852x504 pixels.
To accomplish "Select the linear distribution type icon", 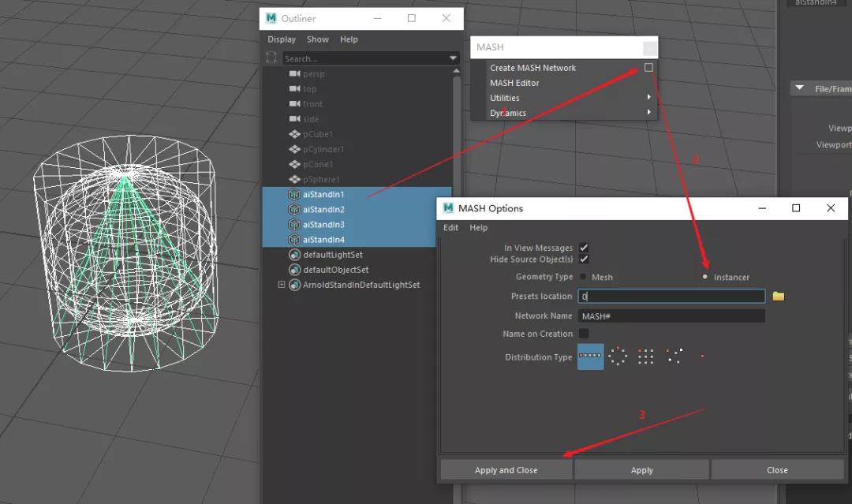I will coord(590,357).
